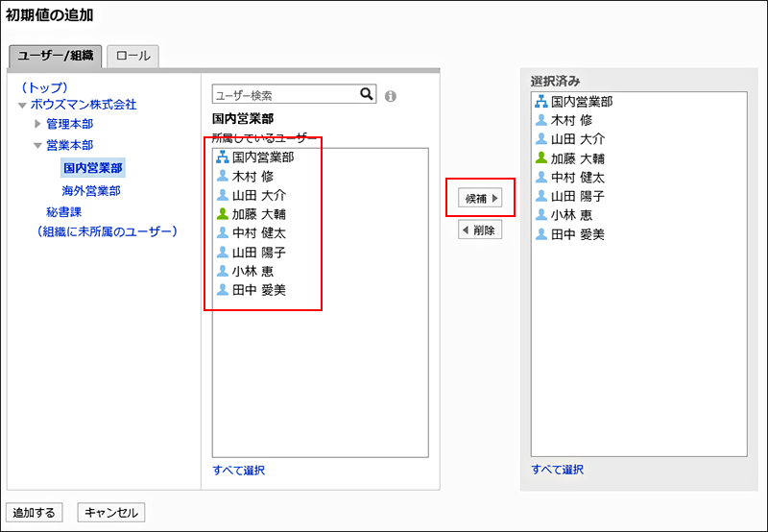The width and height of the screenshot is (768, 532).
Task: Click user icon of 中村 健太 in candidate list
Action: point(223,232)
